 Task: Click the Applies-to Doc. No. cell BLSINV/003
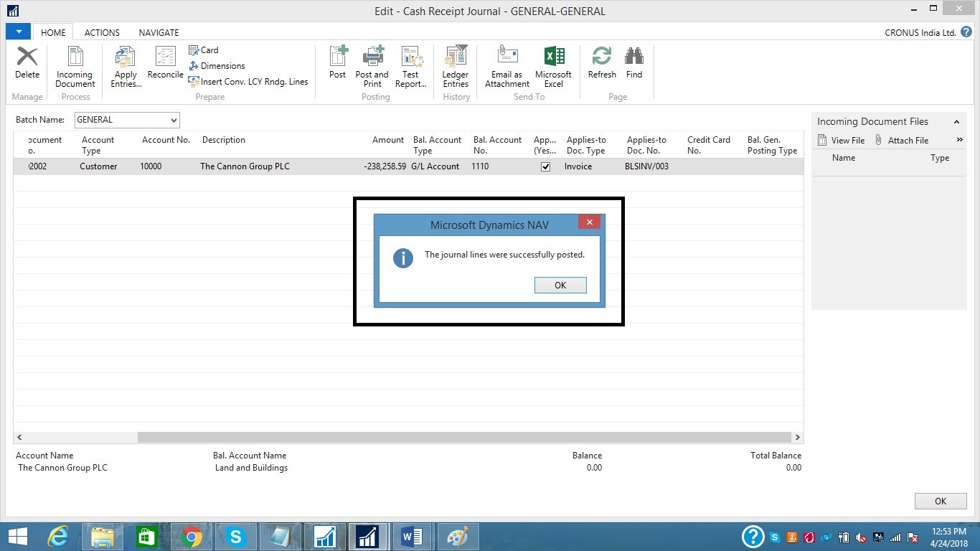pyautogui.click(x=646, y=166)
